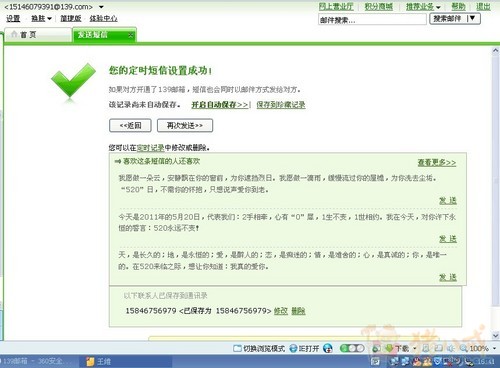Viewport: 500px width, 368px height.
Task: Click the <<返回 button
Action: 130,125
